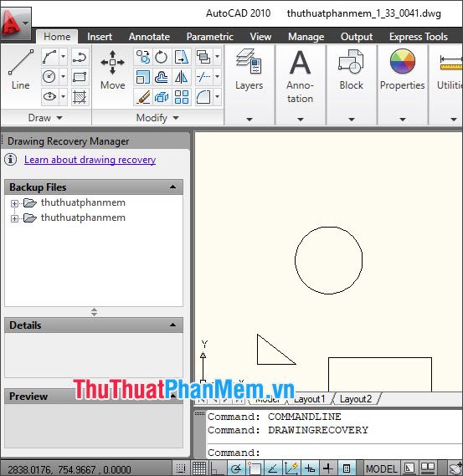This screenshot has width=463, height=476.
Task: Select the Line draw tool
Action: pyautogui.click(x=20, y=69)
